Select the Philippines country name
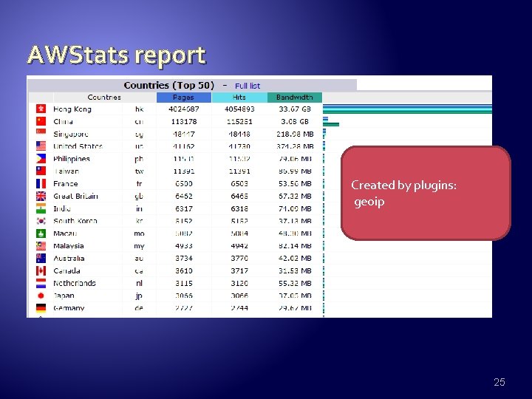This screenshot has height=399, width=532. (72, 159)
